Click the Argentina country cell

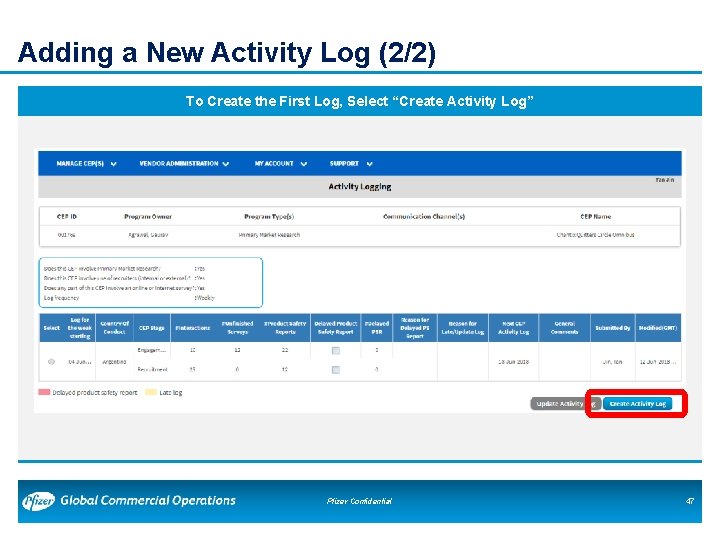point(114,362)
